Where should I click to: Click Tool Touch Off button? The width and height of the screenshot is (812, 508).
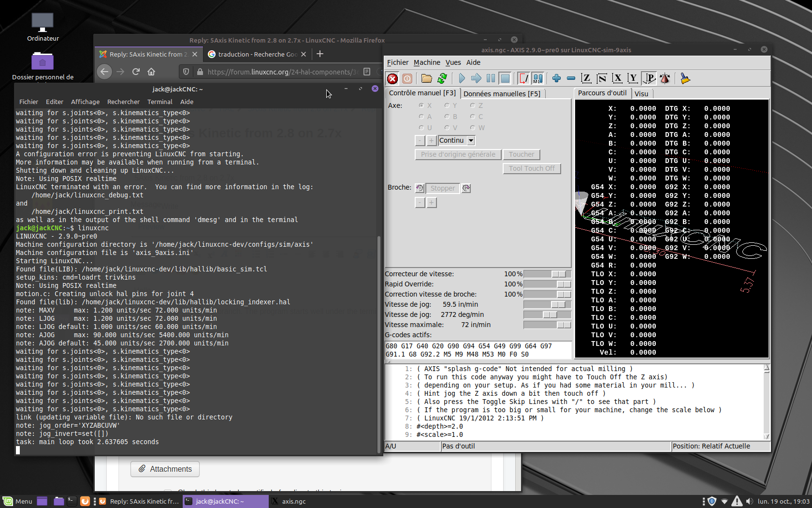[x=532, y=168]
